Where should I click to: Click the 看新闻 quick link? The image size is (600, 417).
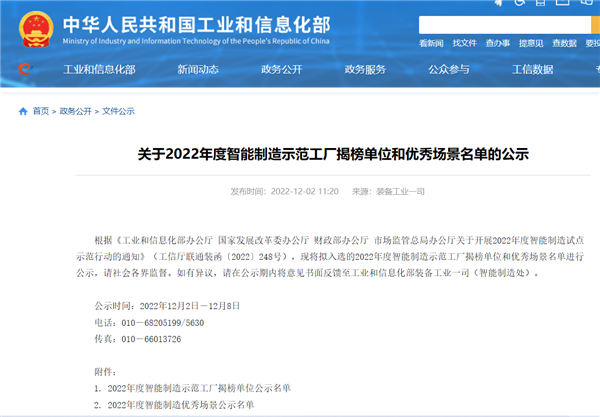click(x=431, y=44)
